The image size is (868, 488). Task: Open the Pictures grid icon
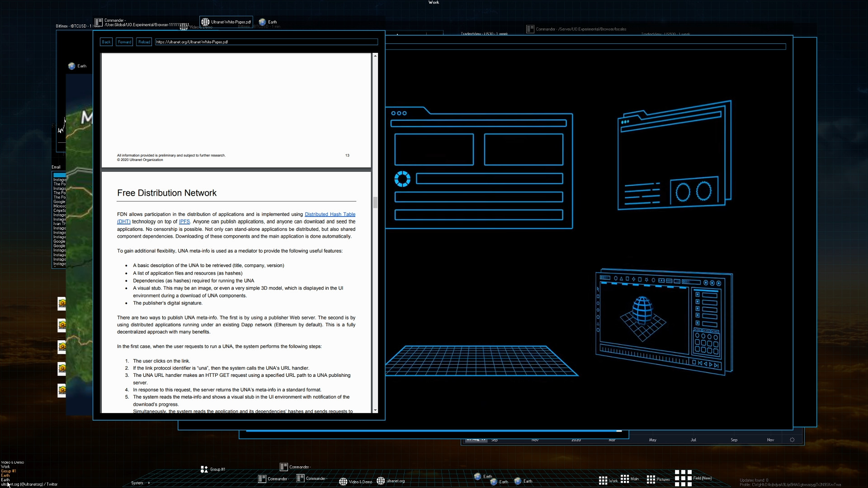pos(651,480)
